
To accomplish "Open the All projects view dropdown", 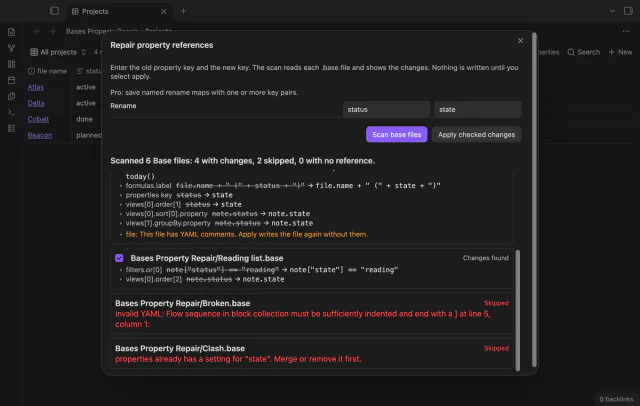I will coord(58,52).
